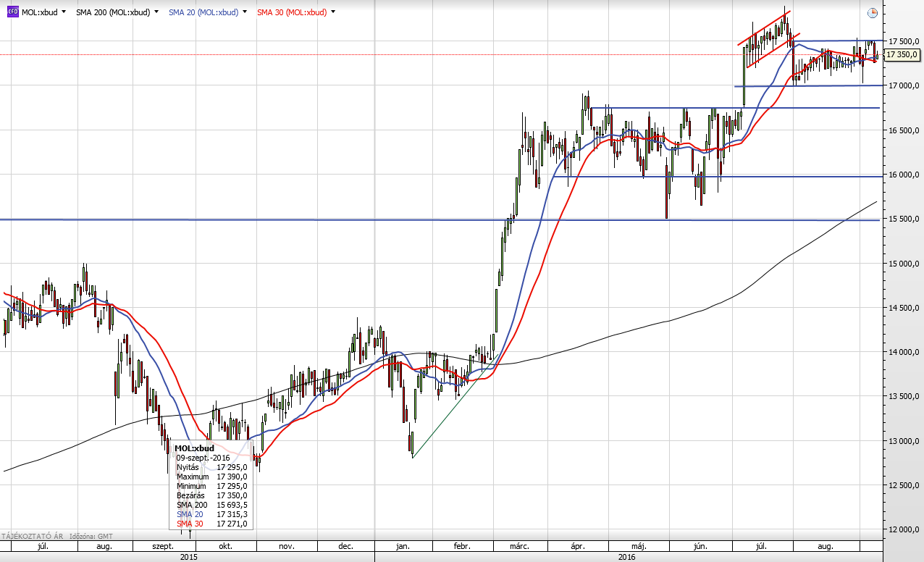Screen dimensions: 924x562
Task: Click the dec. month label
Action: click(345, 547)
